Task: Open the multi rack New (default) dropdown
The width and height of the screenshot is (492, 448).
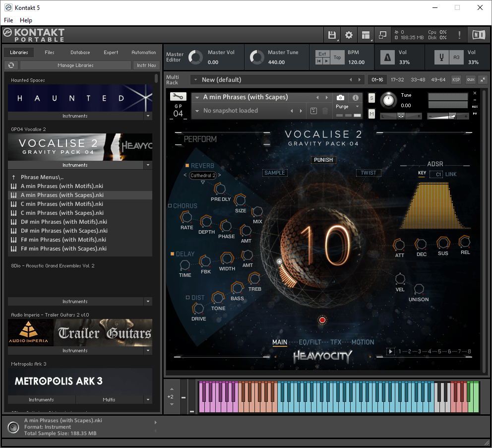Action: click(196, 80)
